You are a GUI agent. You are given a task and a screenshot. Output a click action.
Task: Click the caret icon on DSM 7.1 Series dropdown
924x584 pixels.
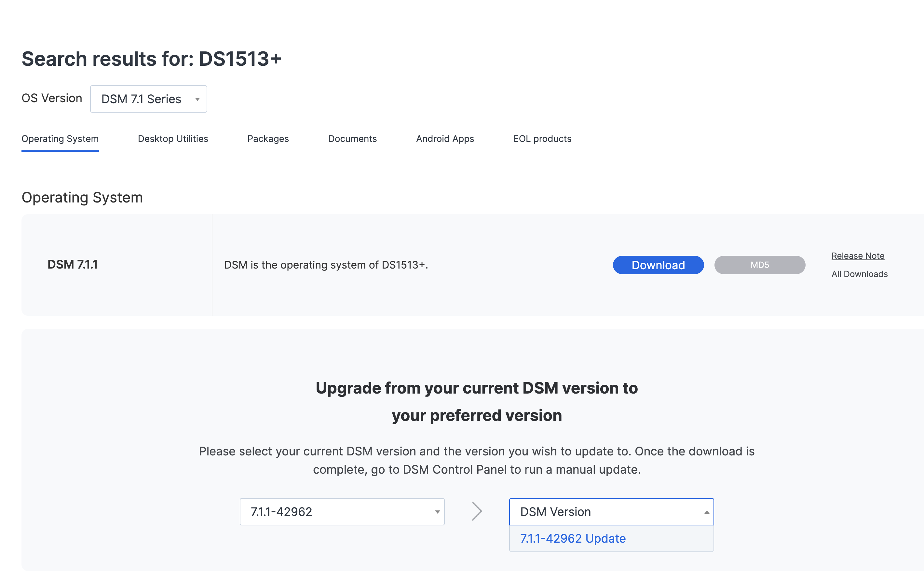[x=197, y=99]
